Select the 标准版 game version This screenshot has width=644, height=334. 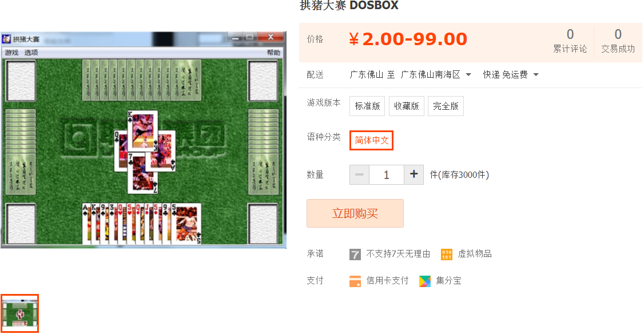(367, 106)
